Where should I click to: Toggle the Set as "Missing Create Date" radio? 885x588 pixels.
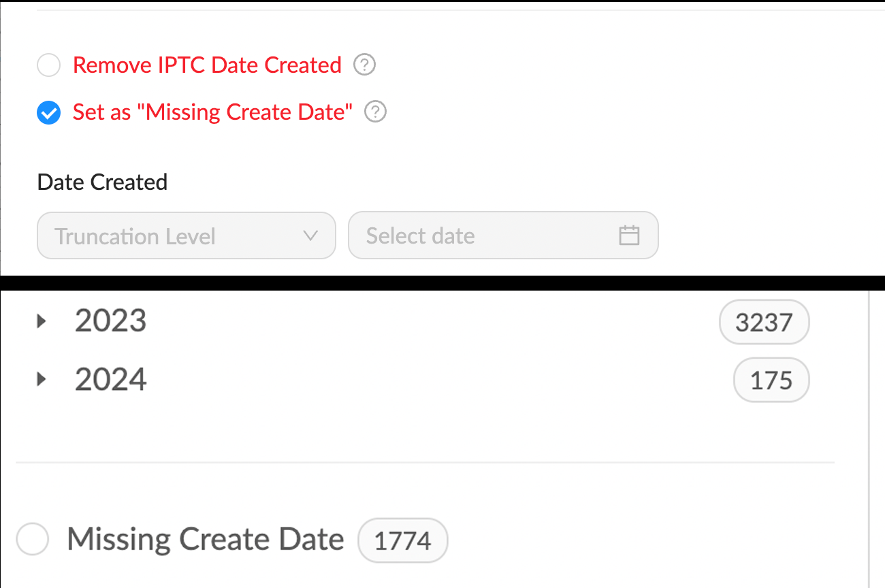(x=49, y=112)
